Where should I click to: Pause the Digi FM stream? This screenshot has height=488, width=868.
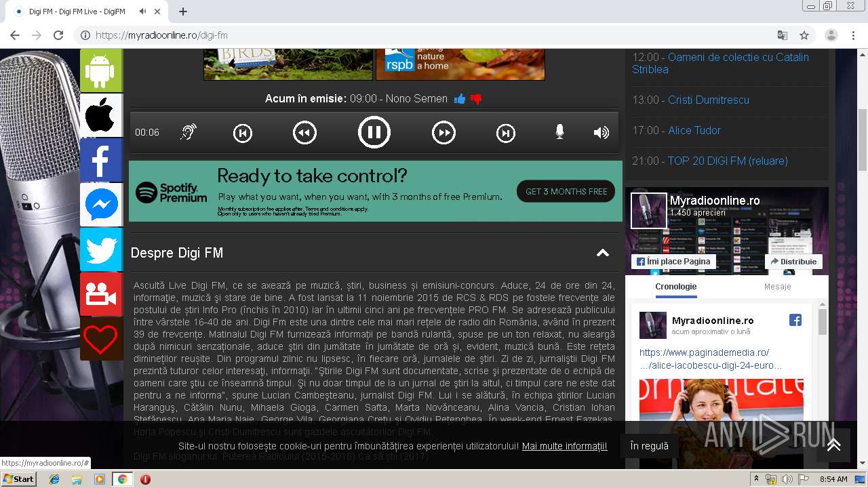pyautogui.click(x=374, y=132)
